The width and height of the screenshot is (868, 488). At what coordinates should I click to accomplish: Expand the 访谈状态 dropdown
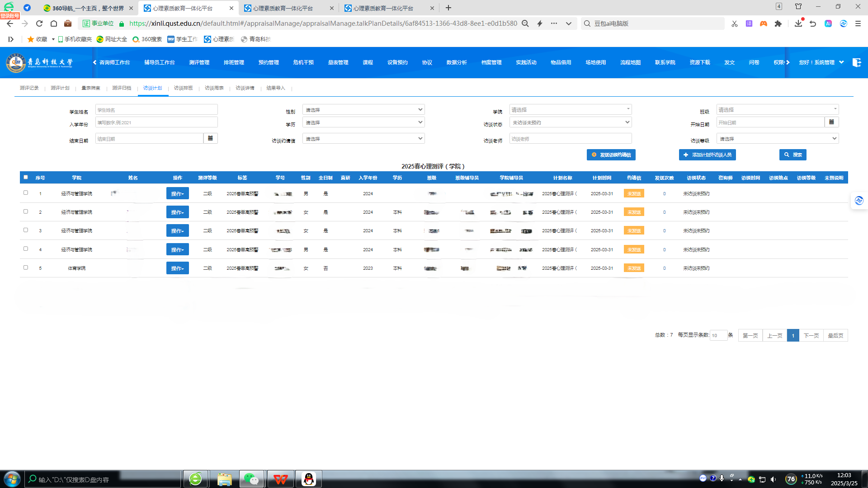click(x=571, y=122)
